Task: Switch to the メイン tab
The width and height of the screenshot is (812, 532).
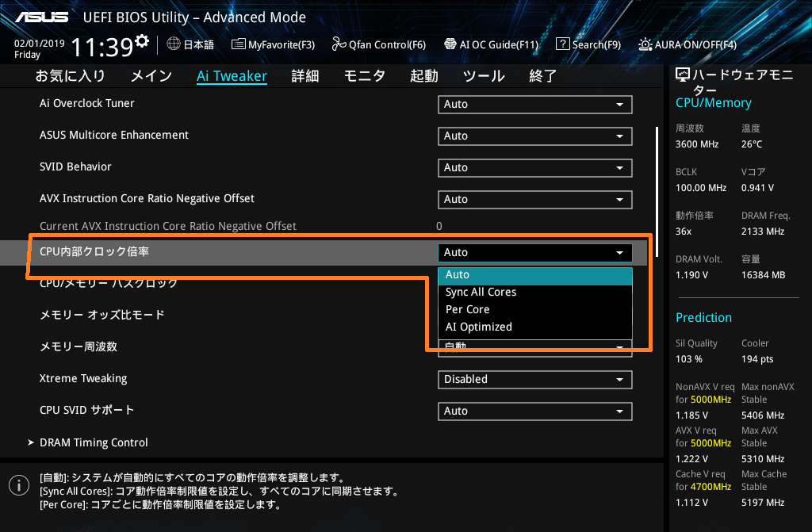Action: (151, 76)
